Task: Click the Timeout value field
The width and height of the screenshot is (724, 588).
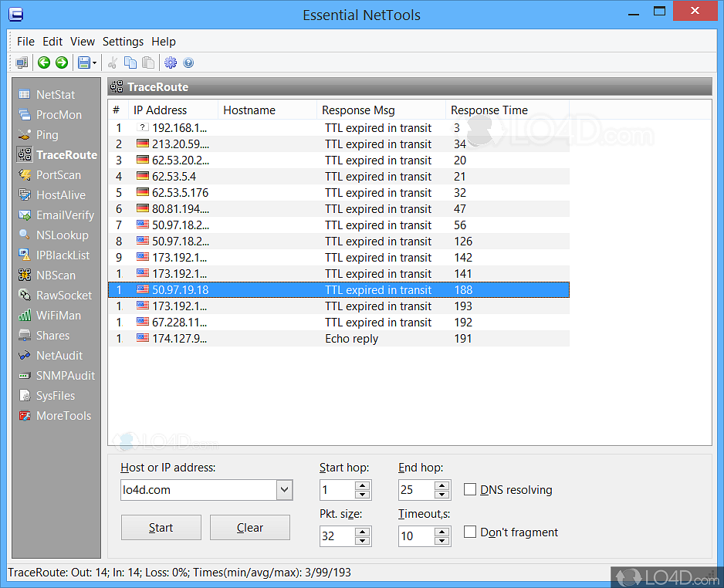Action: [417, 536]
